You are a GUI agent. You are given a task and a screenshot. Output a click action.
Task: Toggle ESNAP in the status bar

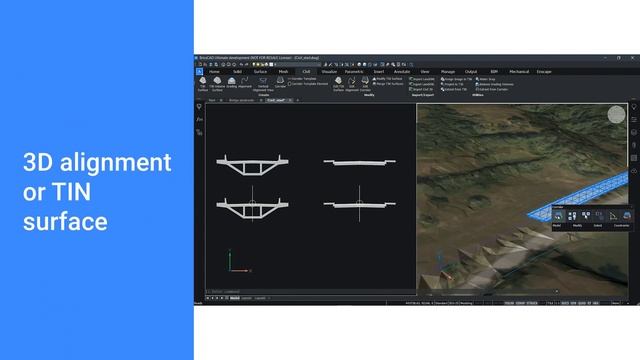(520, 303)
